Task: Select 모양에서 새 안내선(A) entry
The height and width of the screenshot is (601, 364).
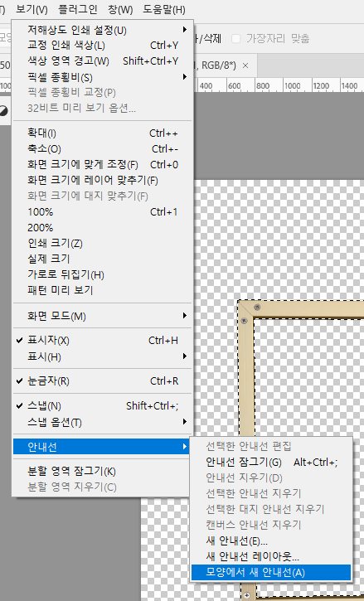Action: click(x=271, y=572)
